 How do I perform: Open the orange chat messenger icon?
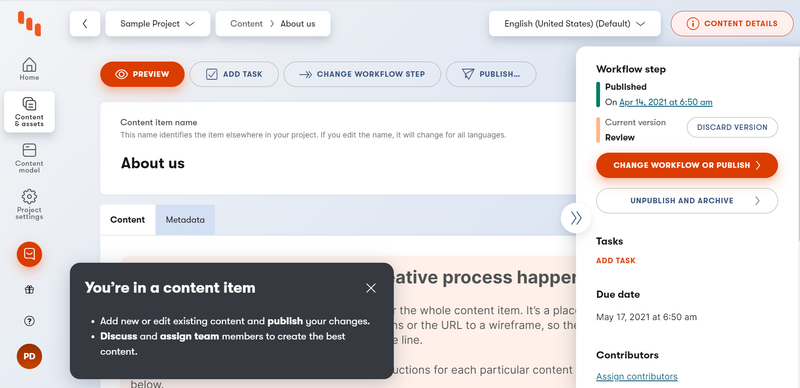29,254
